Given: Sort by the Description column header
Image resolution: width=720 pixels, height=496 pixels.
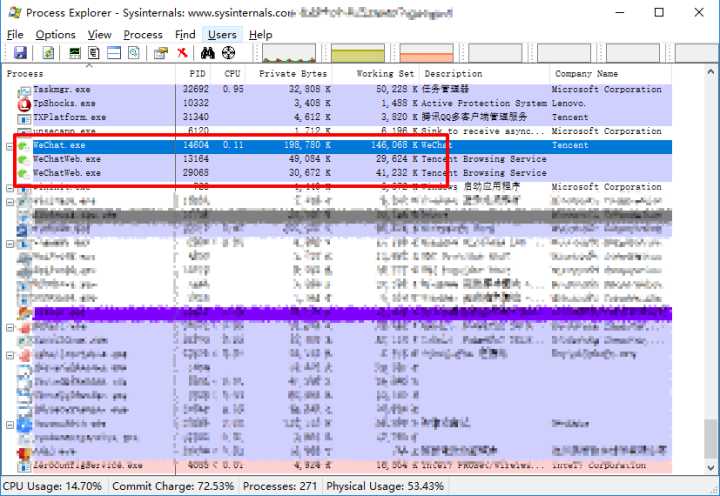Looking at the screenshot, I should point(485,74).
